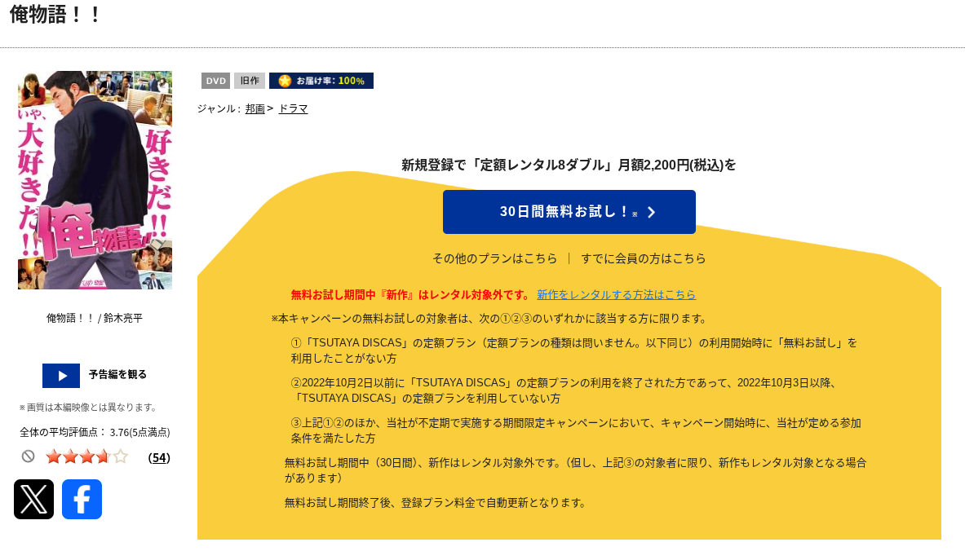The image size is (965, 560).
Task: Click the clear-rating circle icon
Action: tap(29, 456)
